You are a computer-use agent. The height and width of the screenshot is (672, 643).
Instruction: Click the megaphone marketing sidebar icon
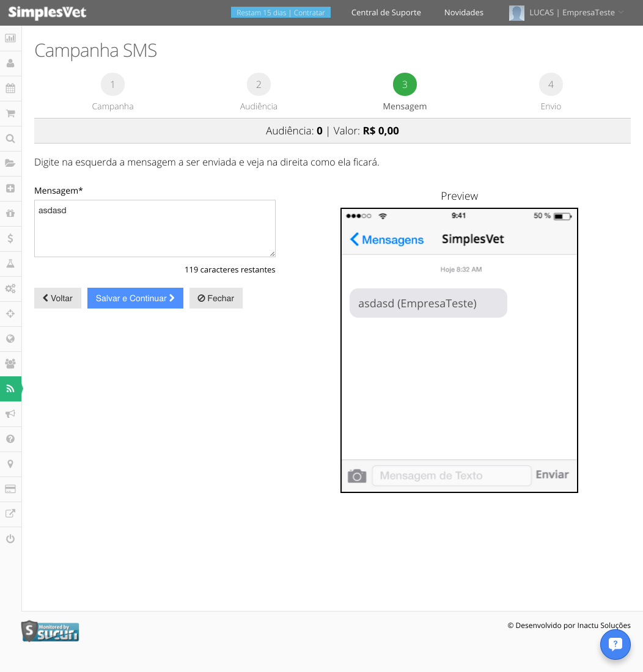tap(10, 414)
